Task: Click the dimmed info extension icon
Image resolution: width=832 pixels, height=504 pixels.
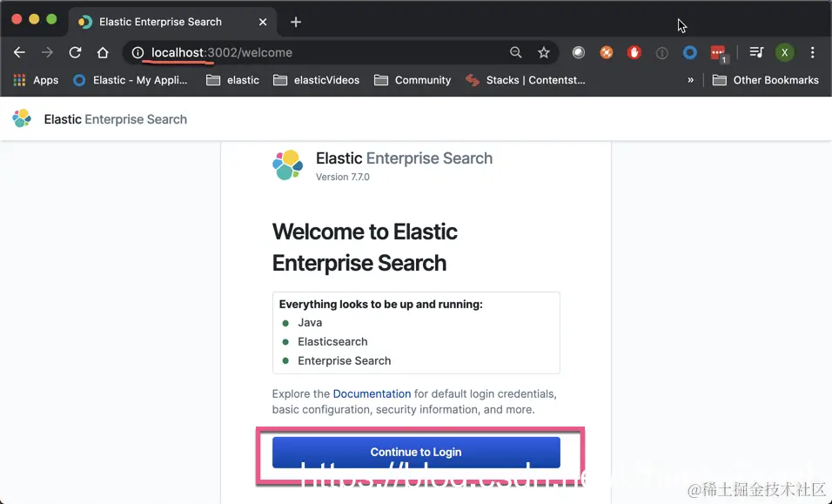Action: (661, 52)
